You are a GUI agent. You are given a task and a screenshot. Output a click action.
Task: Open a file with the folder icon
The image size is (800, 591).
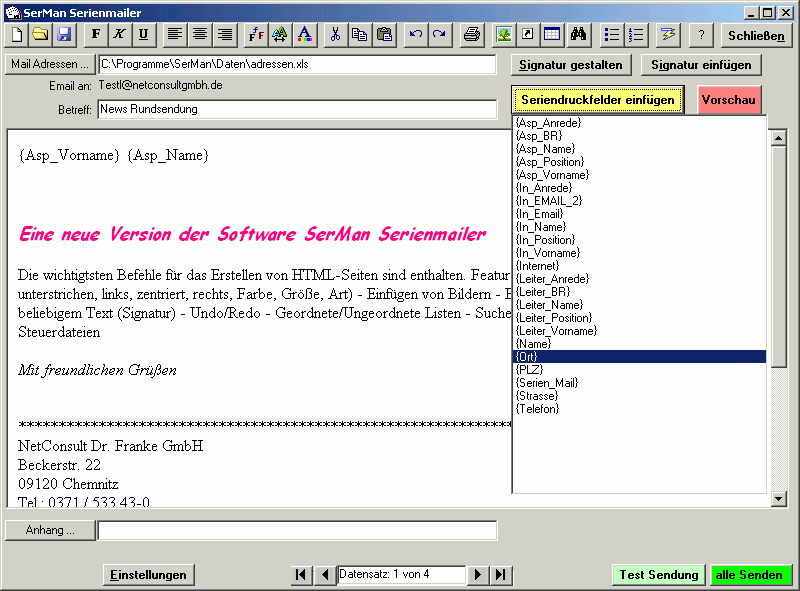tap(40, 35)
